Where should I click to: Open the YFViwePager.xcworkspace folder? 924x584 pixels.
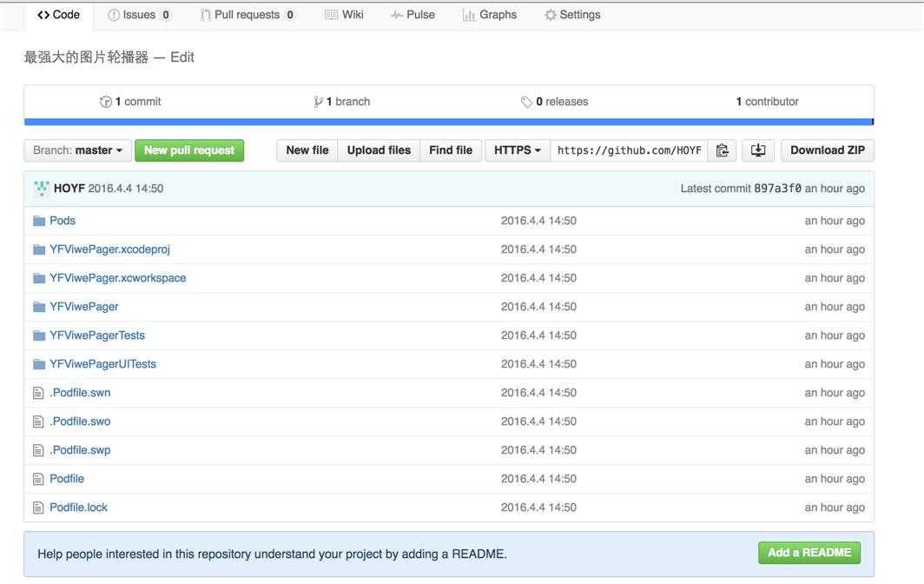tap(118, 278)
